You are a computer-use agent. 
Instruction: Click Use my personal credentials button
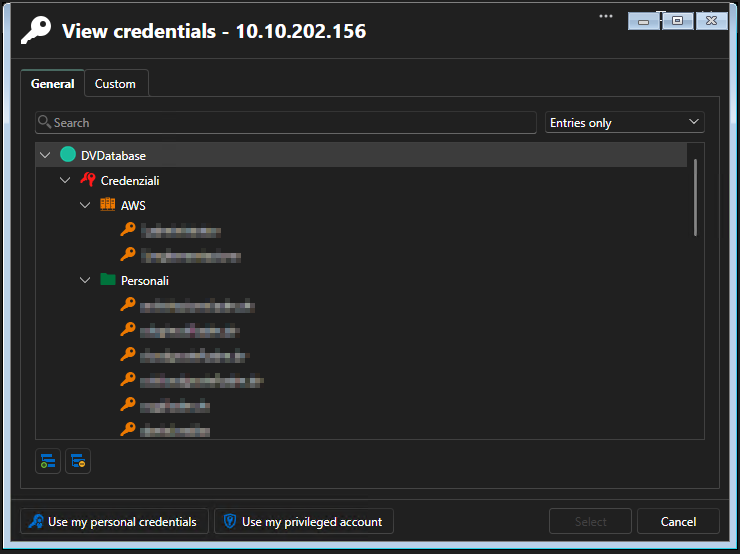[114, 521]
